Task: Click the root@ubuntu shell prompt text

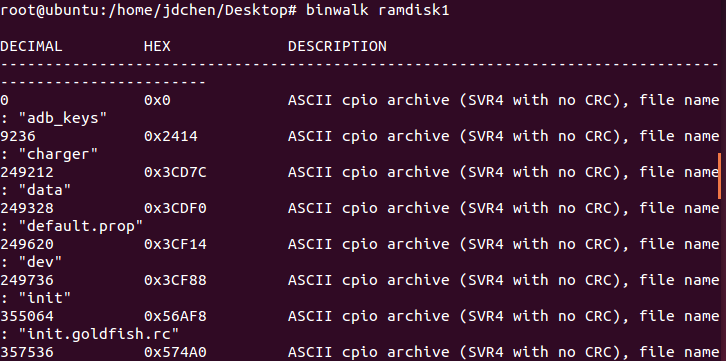Action: [148, 11]
